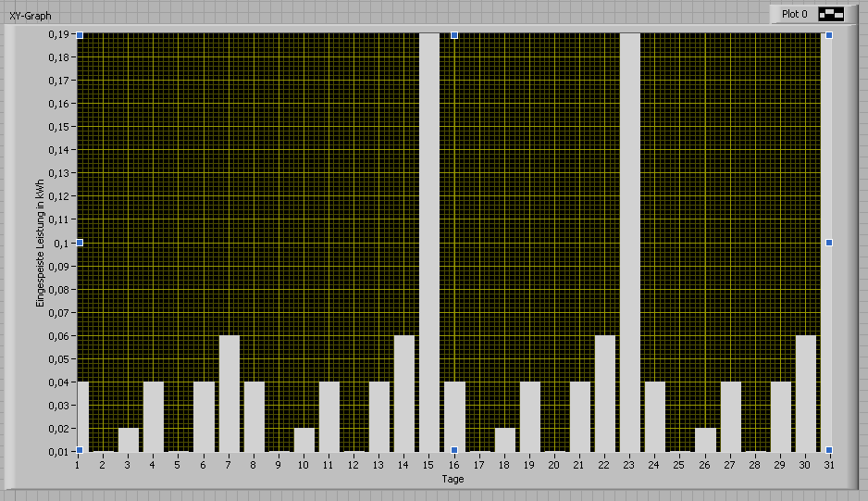Click the X-axis value 5

coord(177,465)
